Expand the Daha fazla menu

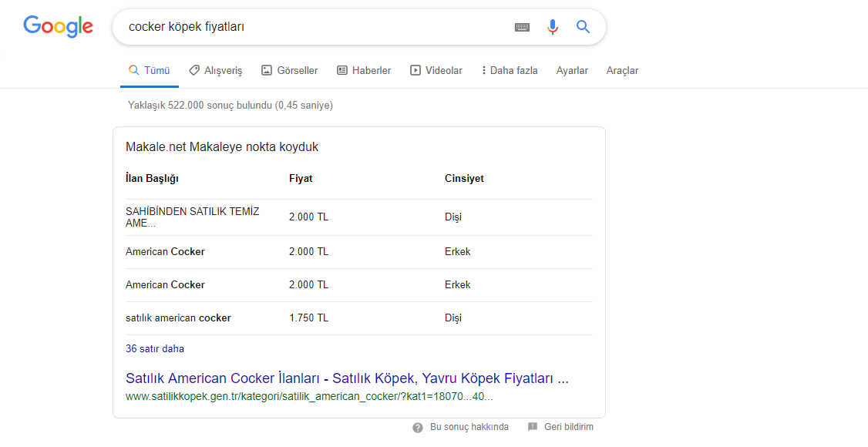pos(510,70)
